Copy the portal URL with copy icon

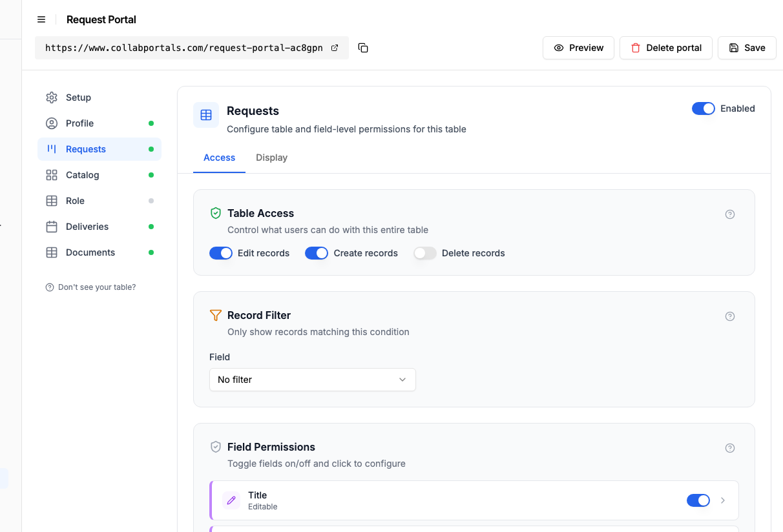(x=363, y=48)
